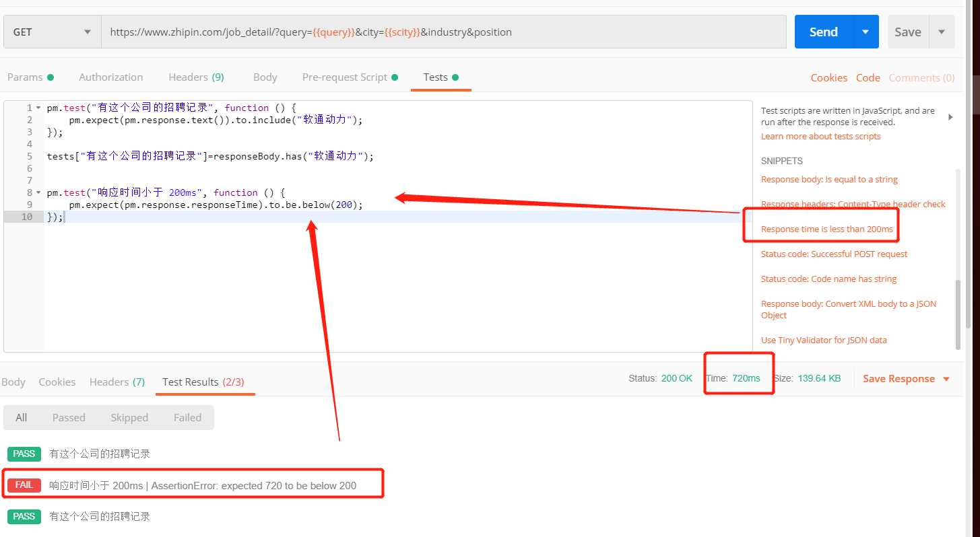Image resolution: width=980 pixels, height=537 pixels.
Task: Click line 10 in the test script editor
Action: 397,217
